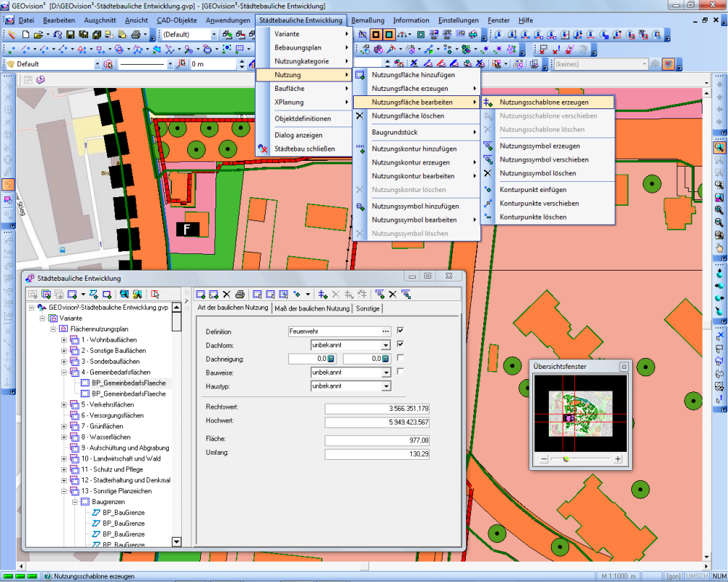Click the Save icon in main toolbar
Viewport: 728px width, 582px height.
(x=71, y=34)
